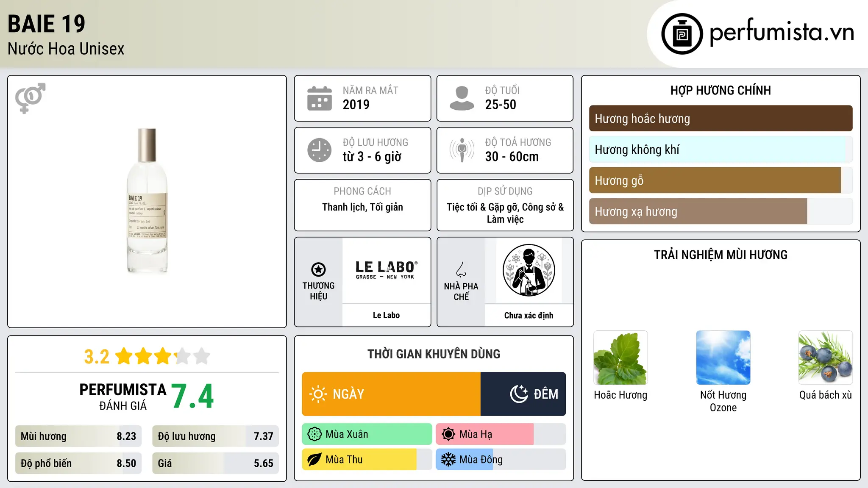Click the unisex gender symbol icon
Image resolution: width=868 pixels, height=488 pixels.
(x=30, y=98)
